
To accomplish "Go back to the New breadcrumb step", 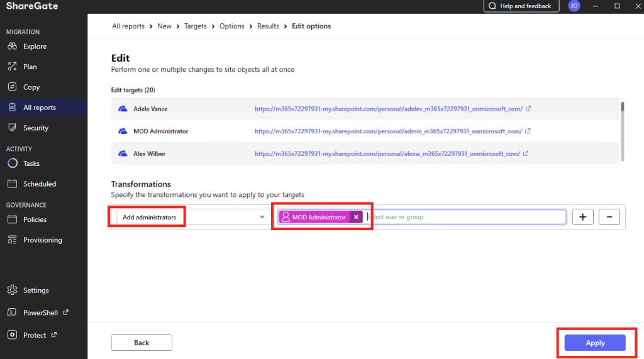I will point(164,26).
